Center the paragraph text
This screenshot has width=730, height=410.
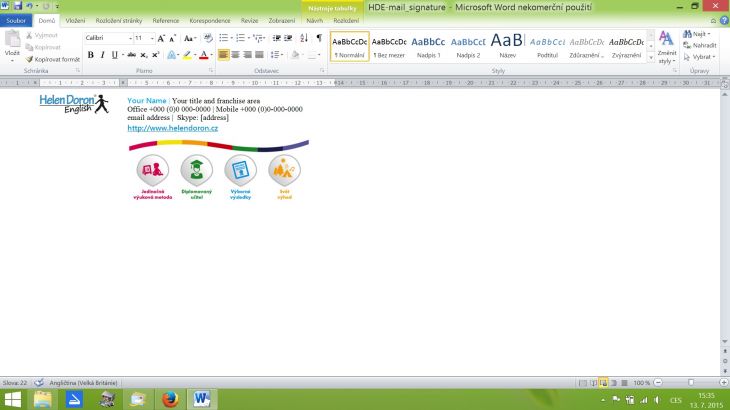pos(236,55)
